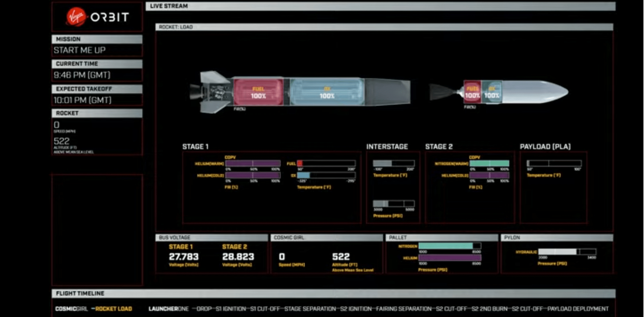This screenshot has width=644, height=317.
Task: Click the STAGE 1 section heading
Action: pyautogui.click(x=196, y=147)
